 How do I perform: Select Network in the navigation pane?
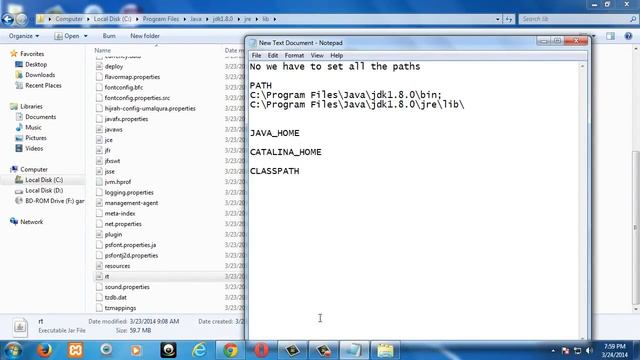pos(31,222)
